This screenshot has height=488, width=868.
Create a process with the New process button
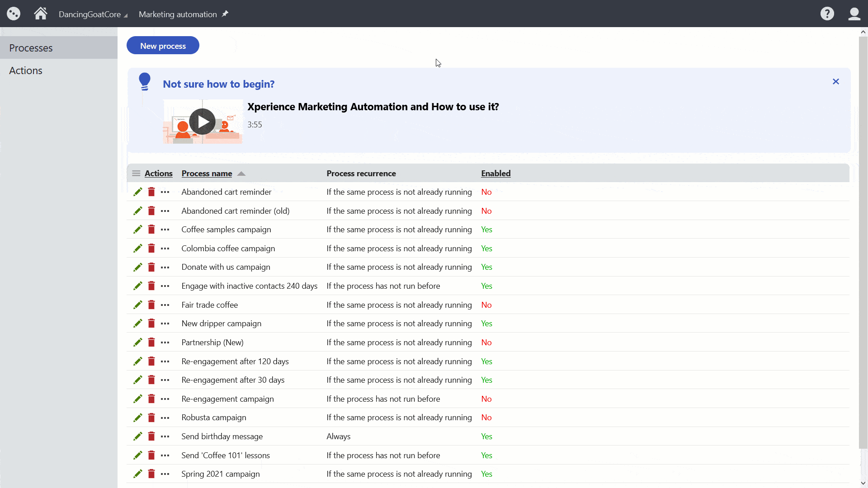click(x=163, y=45)
